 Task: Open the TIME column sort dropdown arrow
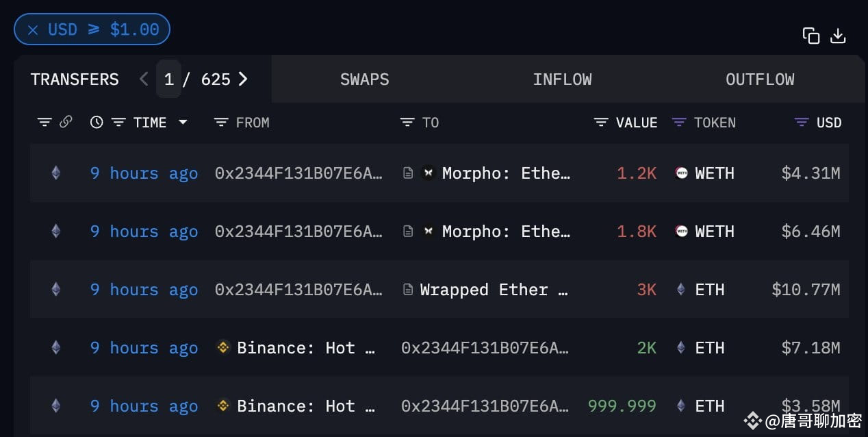pyautogui.click(x=183, y=122)
